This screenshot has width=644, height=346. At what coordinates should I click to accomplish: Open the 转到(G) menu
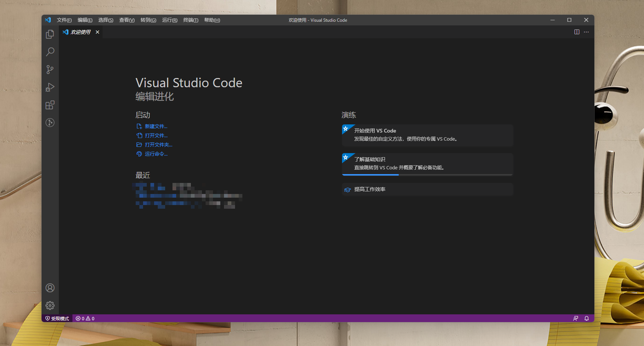pos(148,20)
